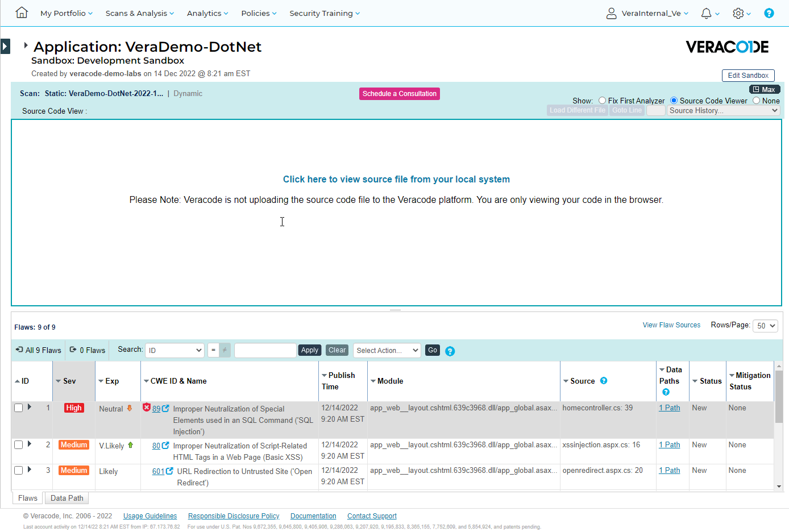Check the box for flaw 2

coord(19,444)
